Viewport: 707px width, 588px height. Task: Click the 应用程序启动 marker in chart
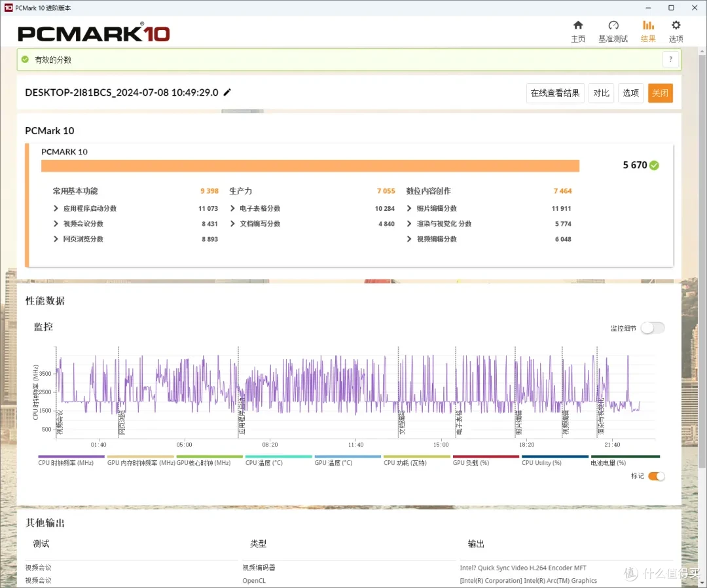(242, 416)
